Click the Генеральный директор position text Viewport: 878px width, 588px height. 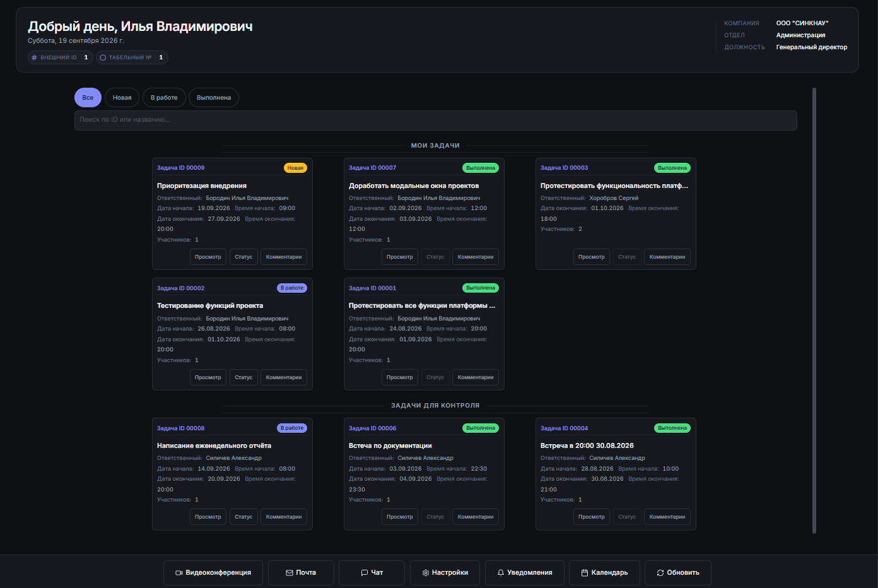[x=812, y=47]
